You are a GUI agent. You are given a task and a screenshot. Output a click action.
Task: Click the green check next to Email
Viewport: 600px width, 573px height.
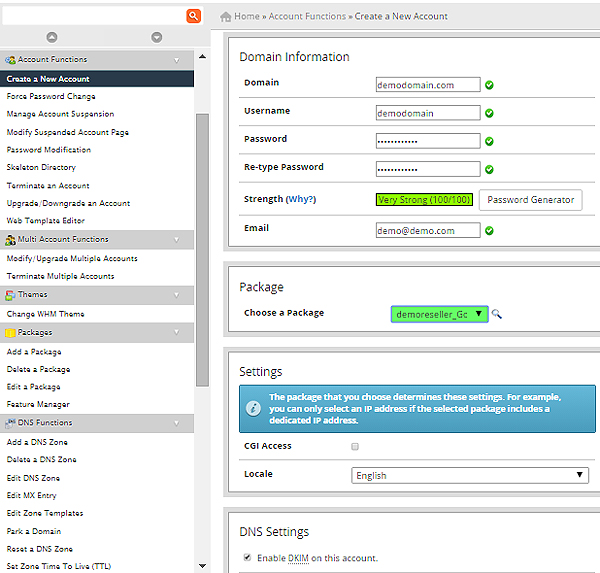489,230
